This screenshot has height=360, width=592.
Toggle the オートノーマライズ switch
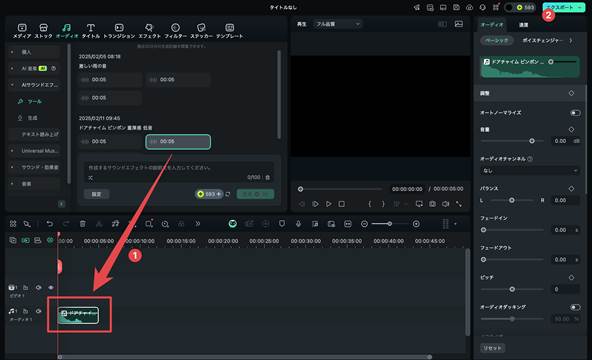click(575, 113)
